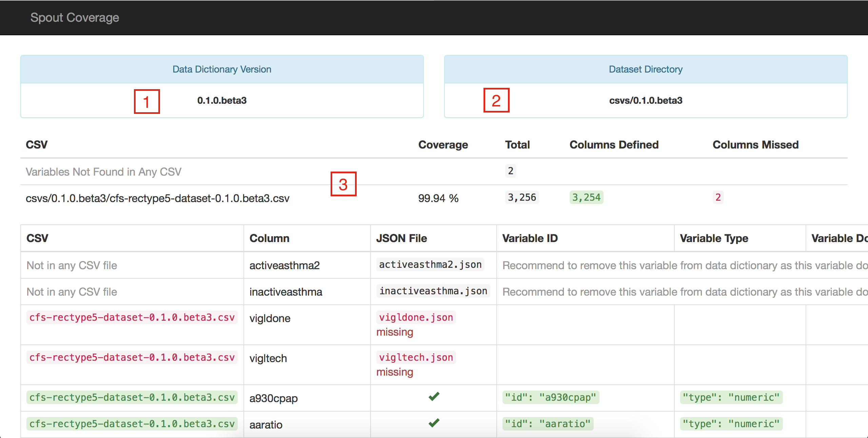
Task: Select the Dataset Directory panel header
Action: [x=646, y=69]
